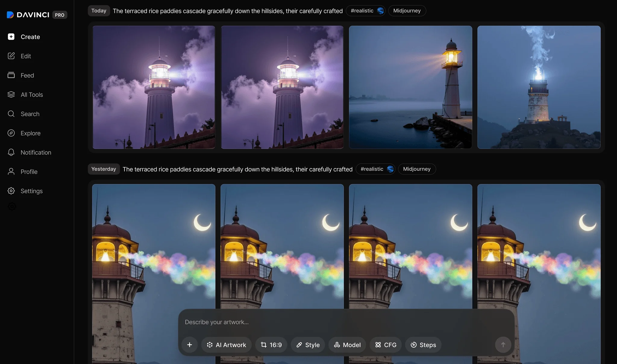617x364 pixels.
Task: Open the Feed icon in sidebar
Action: 11,75
